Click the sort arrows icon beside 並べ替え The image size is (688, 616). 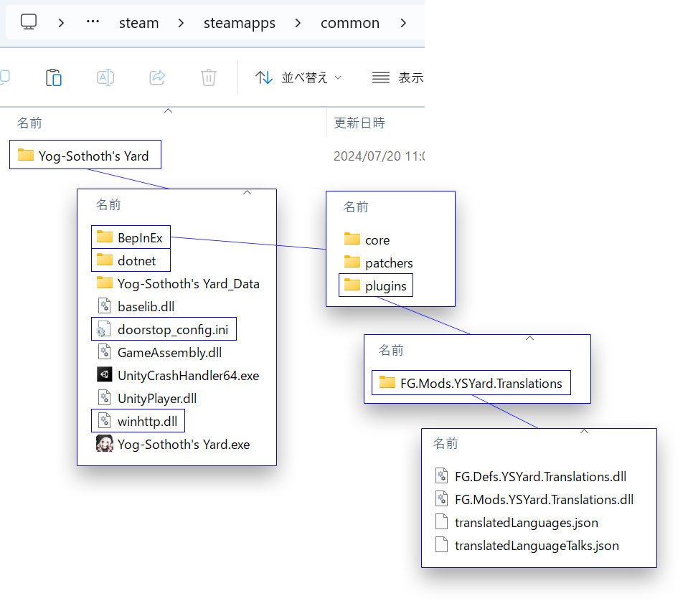pyautogui.click(x=264, y=77)
